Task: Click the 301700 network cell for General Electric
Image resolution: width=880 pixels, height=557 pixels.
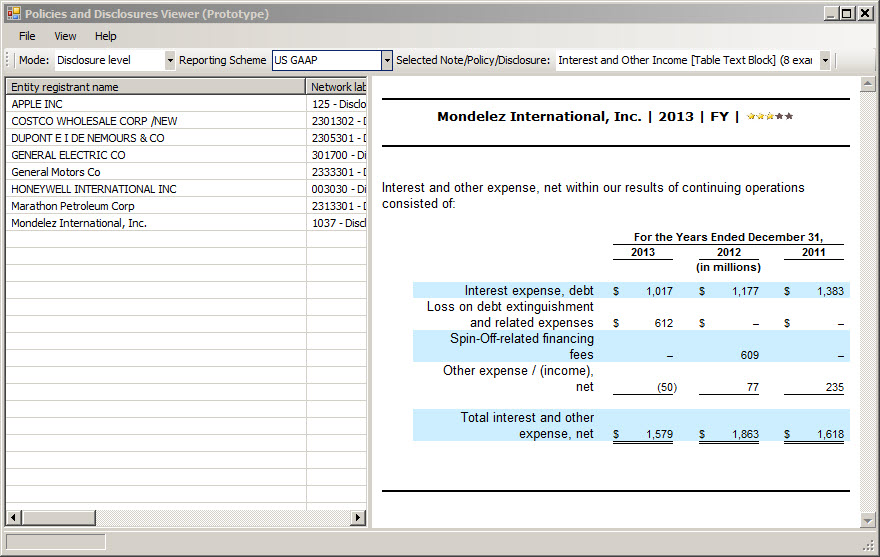Action: 337,155
